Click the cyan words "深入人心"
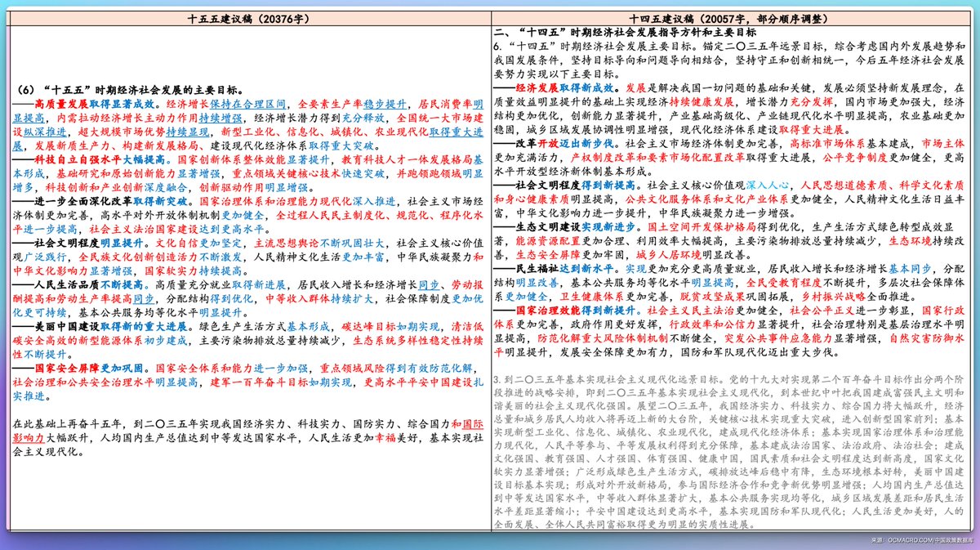 [768, 185]
